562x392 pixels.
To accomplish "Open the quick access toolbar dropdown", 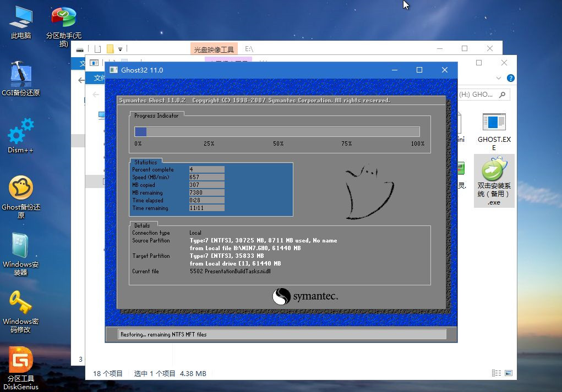I will (x=120, y=48).
